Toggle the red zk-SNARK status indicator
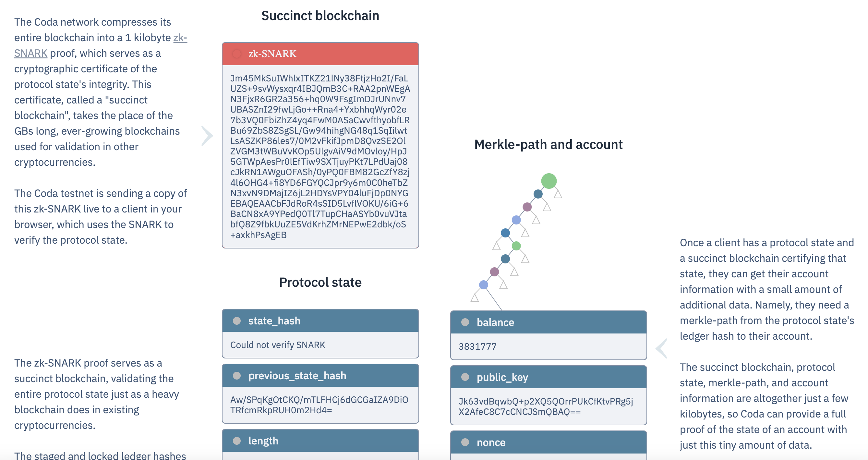Viewport: 868px width, 460px height. (x=237, y=54)
